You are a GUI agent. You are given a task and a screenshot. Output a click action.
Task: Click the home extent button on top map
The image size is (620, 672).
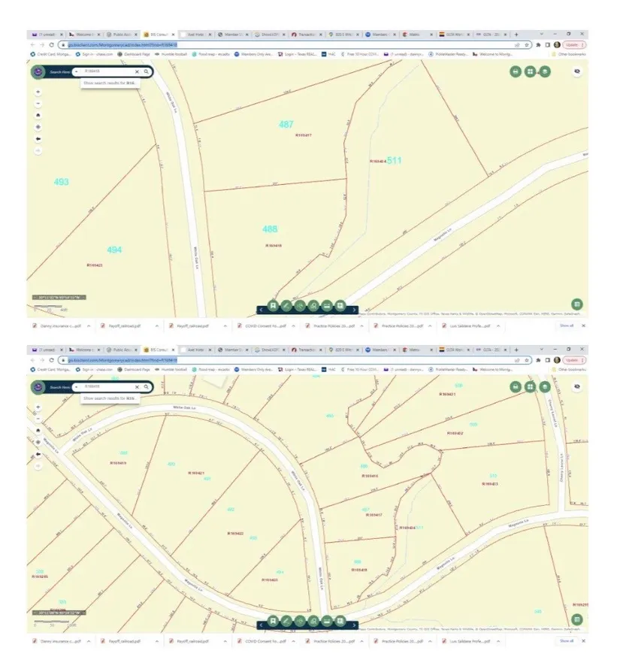[38, 115]
